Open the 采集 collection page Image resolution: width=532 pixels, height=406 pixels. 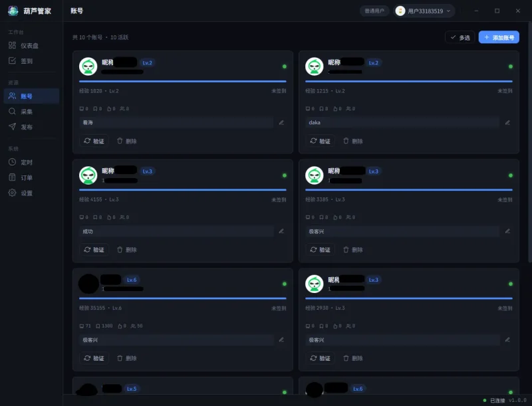(x=31, y=112)
